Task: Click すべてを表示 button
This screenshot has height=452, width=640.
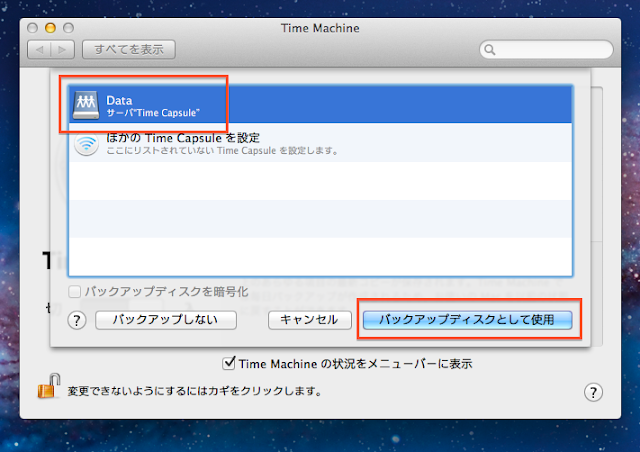Action: click(129, 49)
